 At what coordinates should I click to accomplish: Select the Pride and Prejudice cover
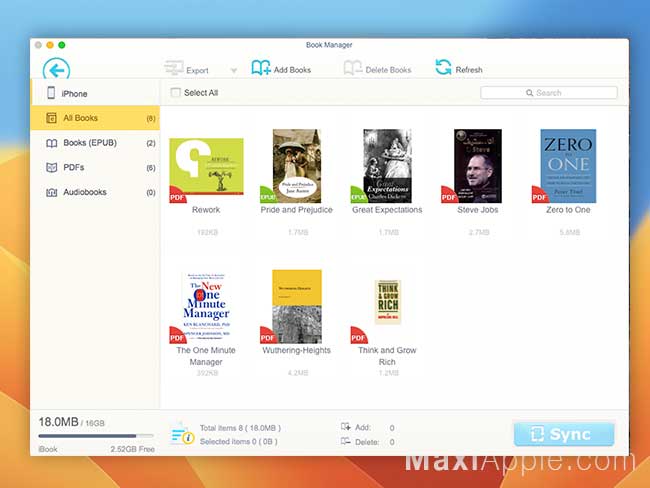pos(296,166)
